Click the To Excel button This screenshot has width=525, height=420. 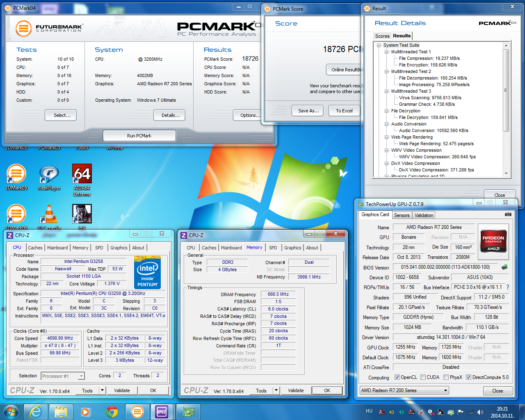[x=345, y=111]
